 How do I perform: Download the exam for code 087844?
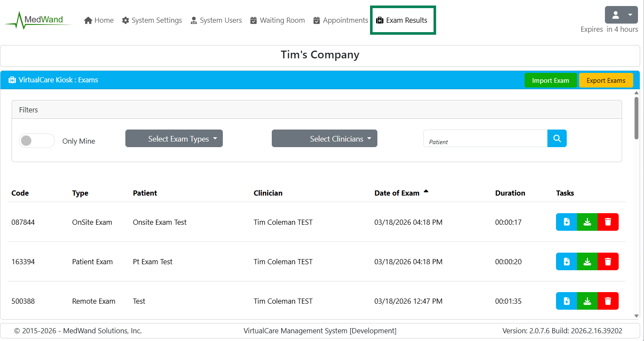pyautogui.click(x=587, y=222)
